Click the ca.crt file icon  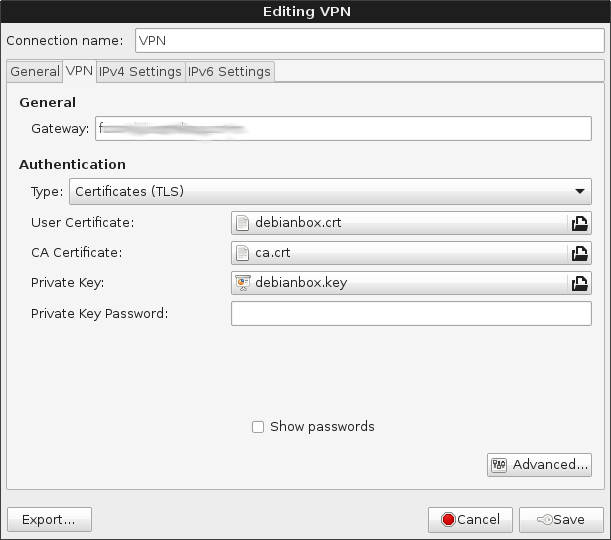point(242,253)
